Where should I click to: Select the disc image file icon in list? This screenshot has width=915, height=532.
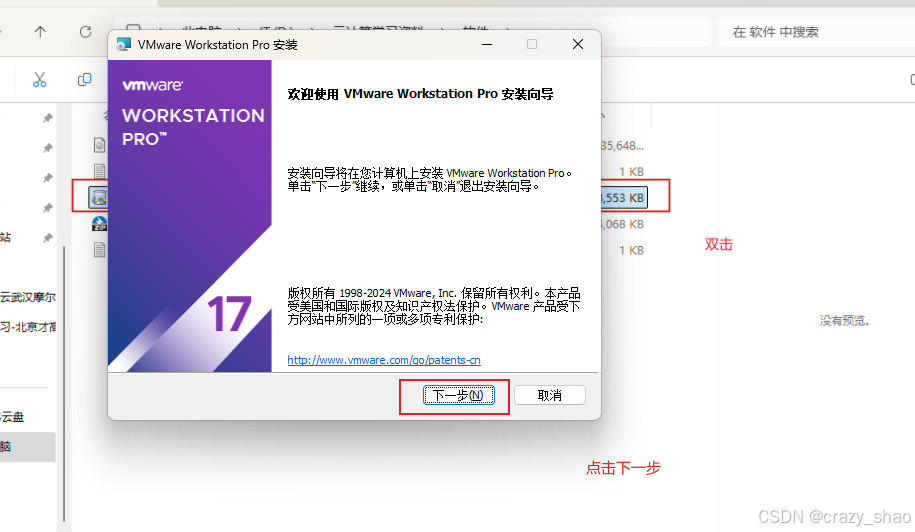[x=100, y=145]
